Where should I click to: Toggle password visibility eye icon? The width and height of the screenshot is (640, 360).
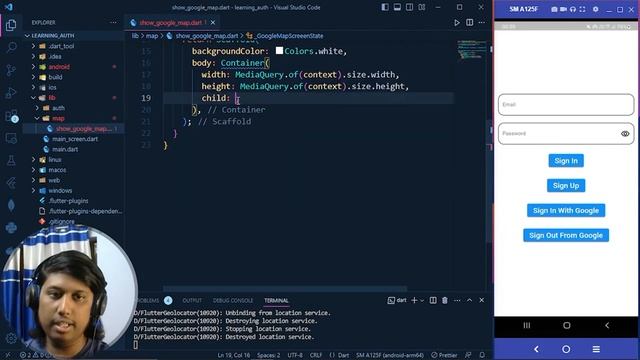click(x=624, y=133)
